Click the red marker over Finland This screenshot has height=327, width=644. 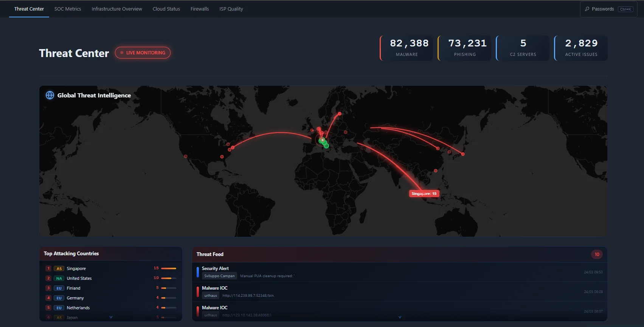tap(340, 114)
